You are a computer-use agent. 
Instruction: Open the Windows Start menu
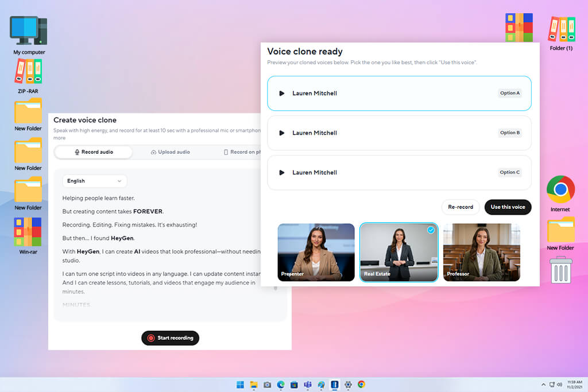click(x=241, y=385)
